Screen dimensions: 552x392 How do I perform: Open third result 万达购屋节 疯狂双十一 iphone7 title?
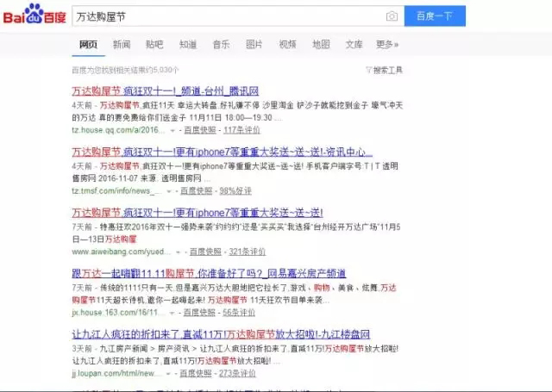198,213
